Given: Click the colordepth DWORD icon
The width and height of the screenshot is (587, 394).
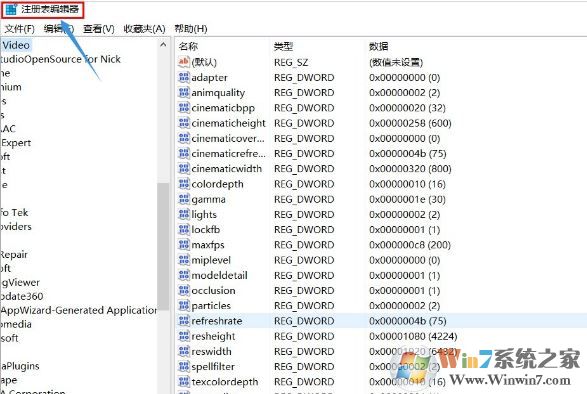Looking at the screenshot, I should [183, 184].
